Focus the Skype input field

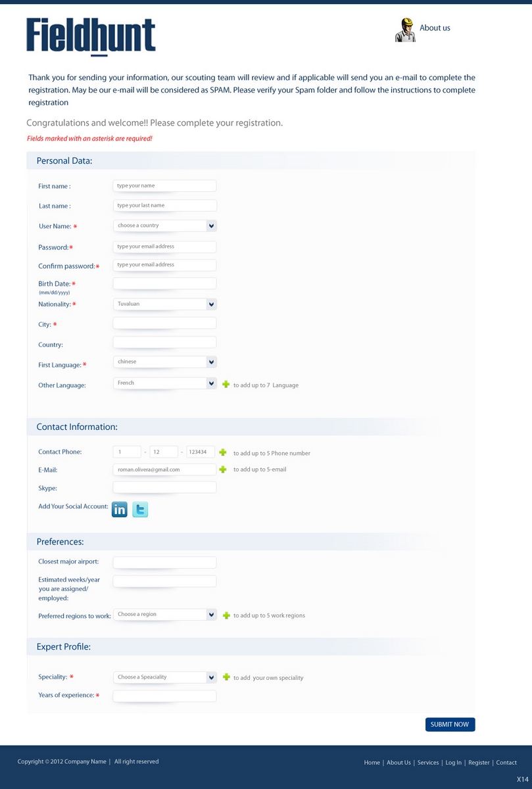(164, 487)
